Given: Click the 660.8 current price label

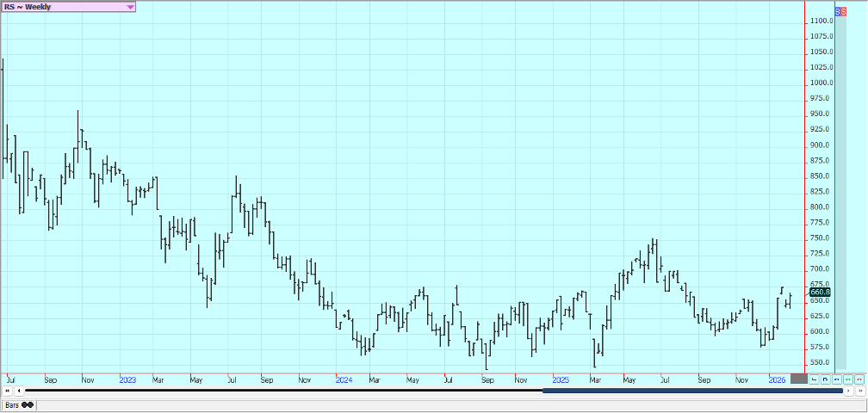Looking at the screenshot, I should tap(820, 293).
